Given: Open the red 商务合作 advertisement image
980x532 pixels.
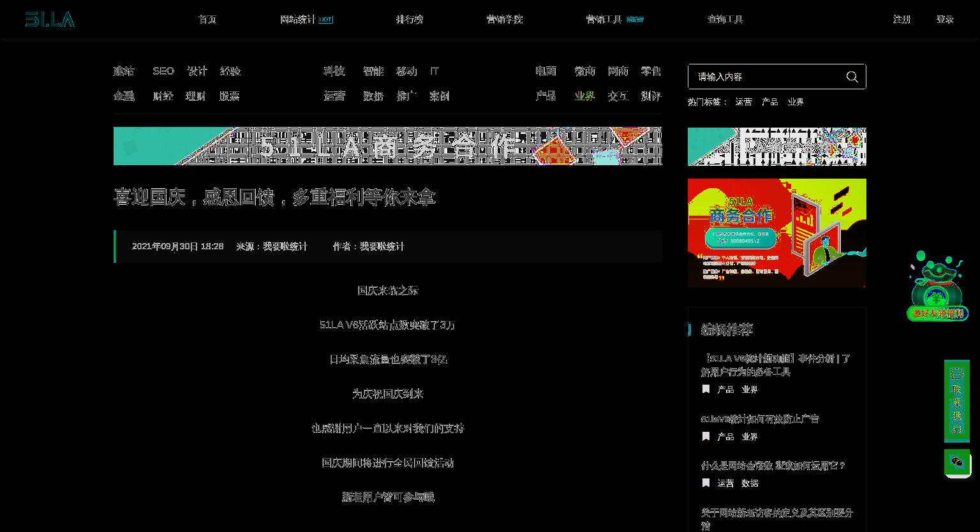Looking at the screenshot, I should click(x=777, y=233).
